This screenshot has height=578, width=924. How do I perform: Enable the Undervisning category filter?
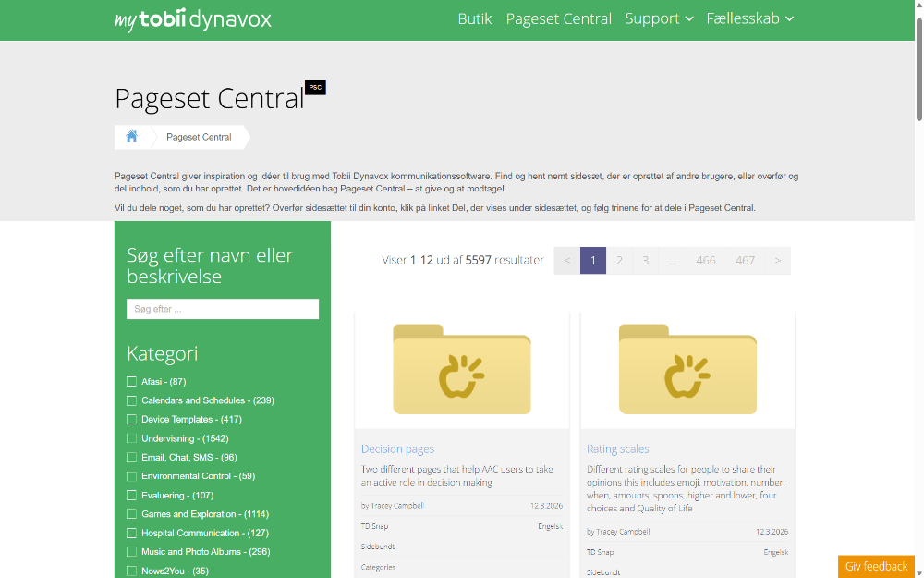(131, 438)
